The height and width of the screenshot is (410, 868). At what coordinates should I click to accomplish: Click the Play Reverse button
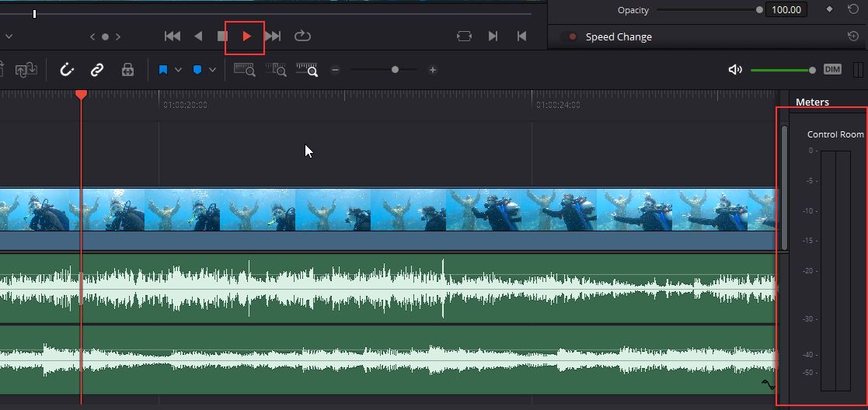(198, 36)
